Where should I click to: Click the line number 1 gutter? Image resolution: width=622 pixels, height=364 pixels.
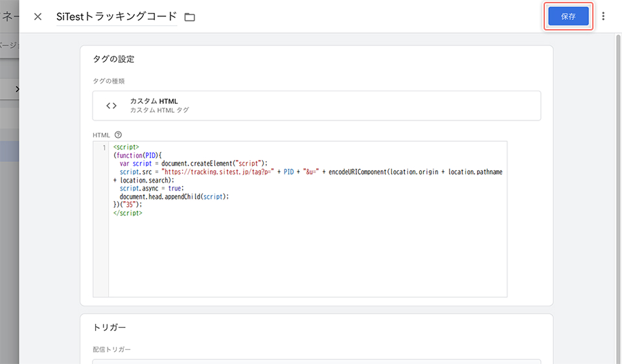pos(104,148)
